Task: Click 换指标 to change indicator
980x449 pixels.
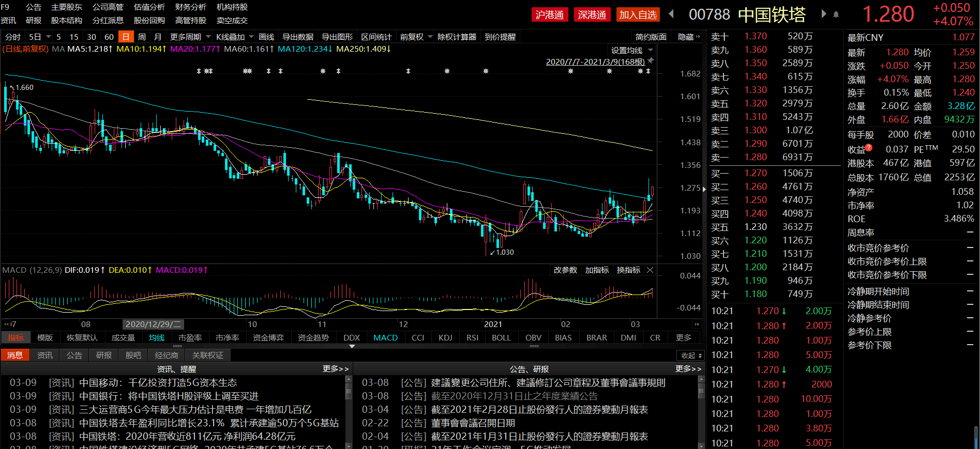Action: click(x=628, y=270)
